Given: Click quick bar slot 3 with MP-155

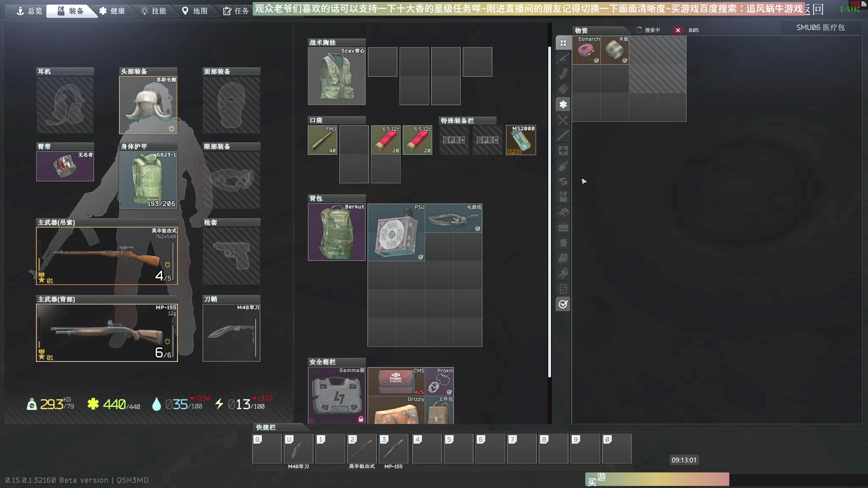Looking at the screenshot, I should tap(393, 448).
